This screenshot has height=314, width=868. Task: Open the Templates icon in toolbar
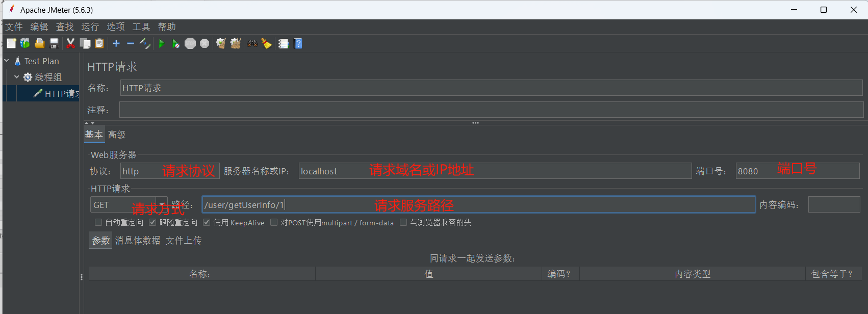[x=25, y=43]
